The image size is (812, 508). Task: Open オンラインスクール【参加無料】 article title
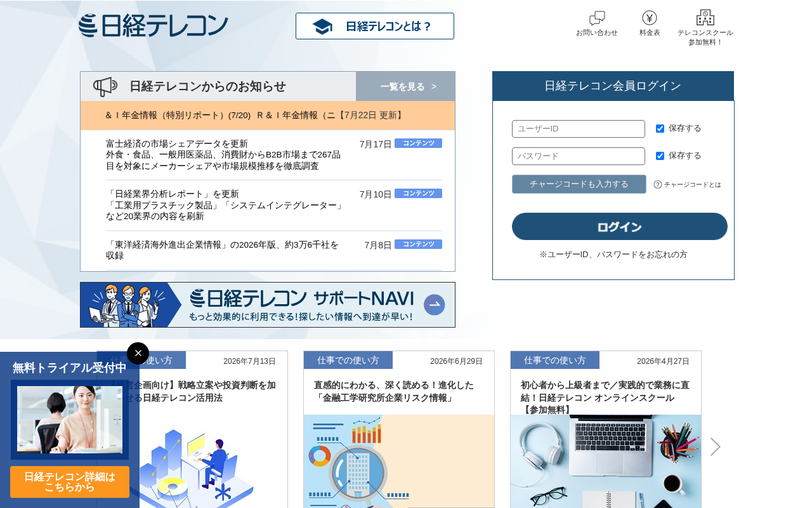[x=605, y=397]
